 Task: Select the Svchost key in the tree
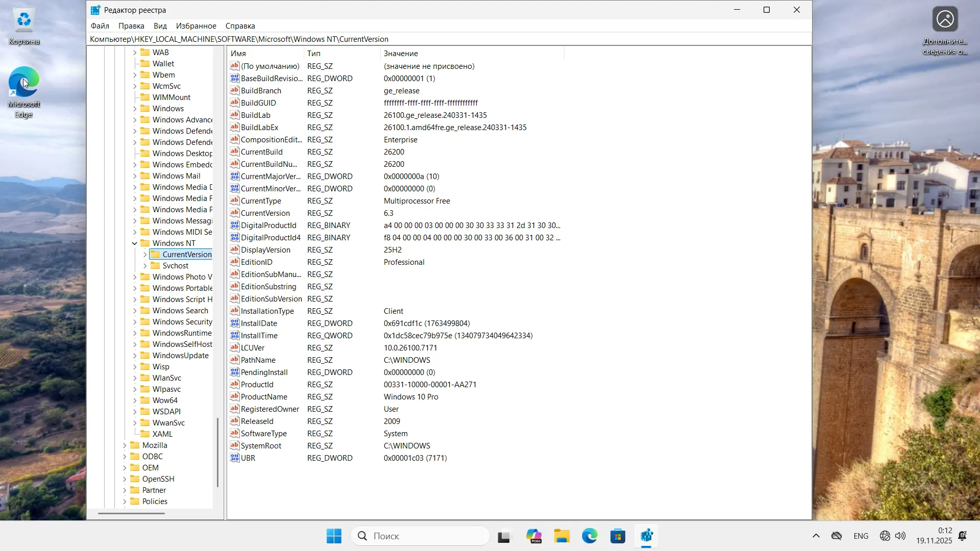point(176,266)
